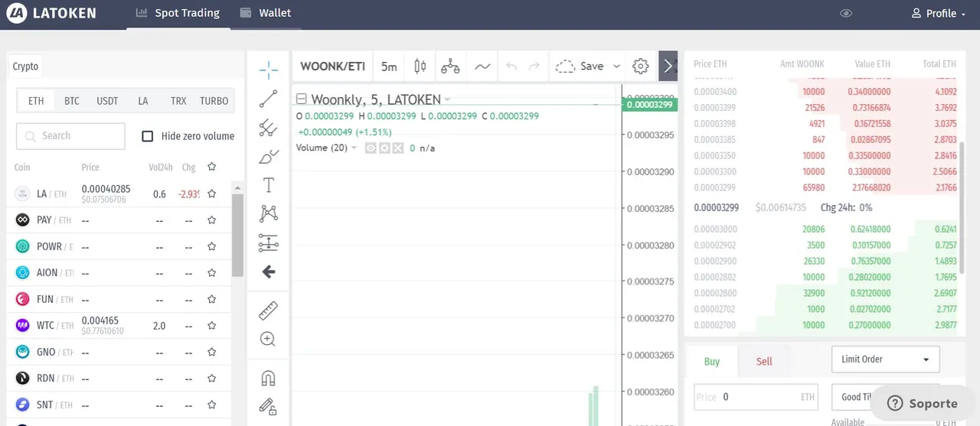
Task: Select the Text annotation tool
Action: [268, 185]
